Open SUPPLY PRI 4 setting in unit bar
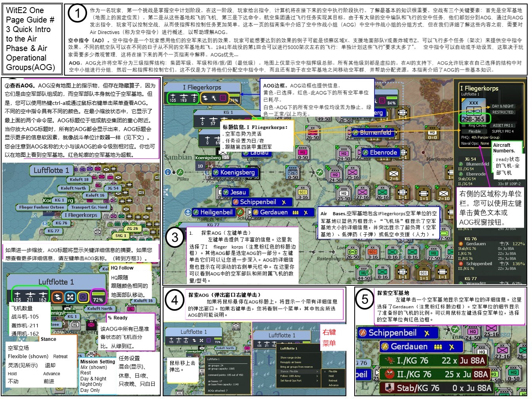532x399 pixels. (x=503, y=131)
